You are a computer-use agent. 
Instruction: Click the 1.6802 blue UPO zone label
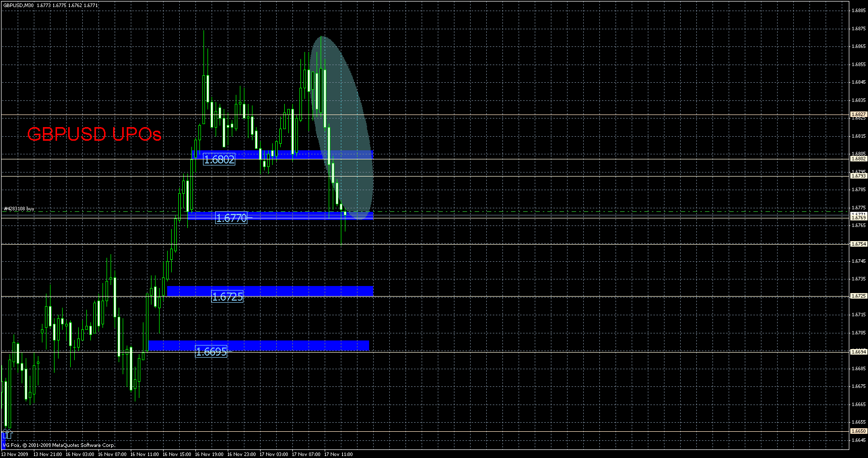point(219,159)
